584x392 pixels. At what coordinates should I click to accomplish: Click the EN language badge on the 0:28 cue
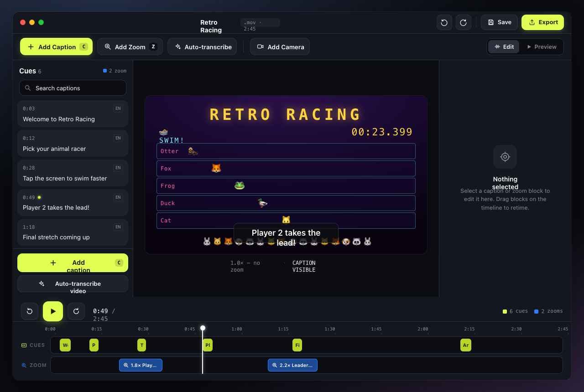pos(118,168)
